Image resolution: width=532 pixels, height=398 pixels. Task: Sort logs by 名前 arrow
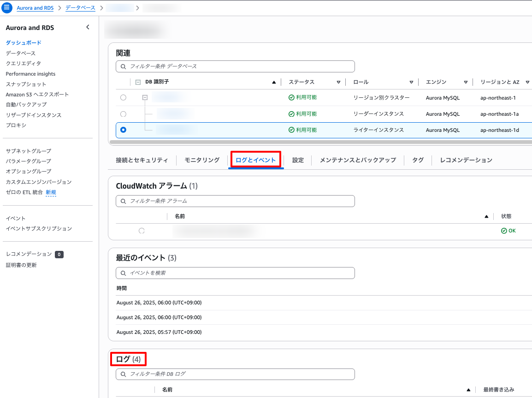[468, 390]
